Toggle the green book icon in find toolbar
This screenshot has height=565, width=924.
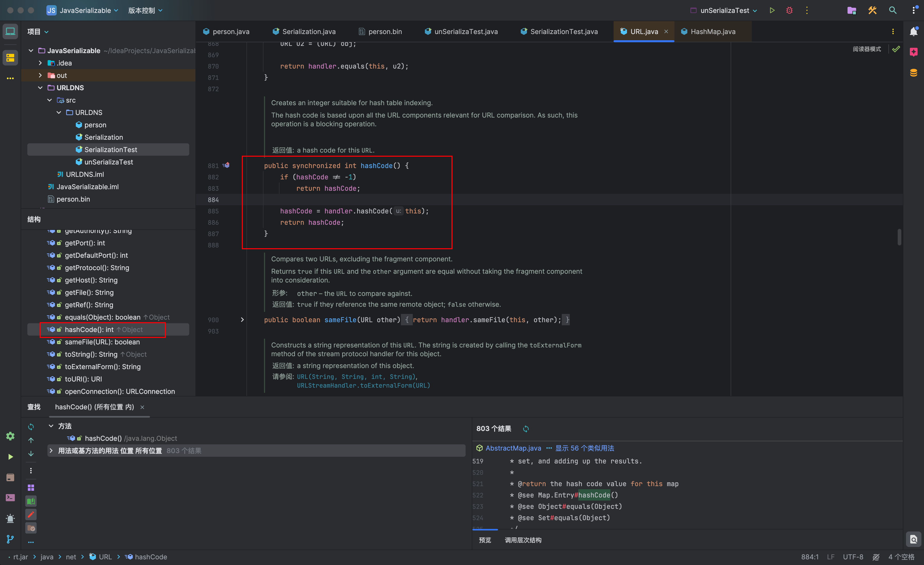31,501
